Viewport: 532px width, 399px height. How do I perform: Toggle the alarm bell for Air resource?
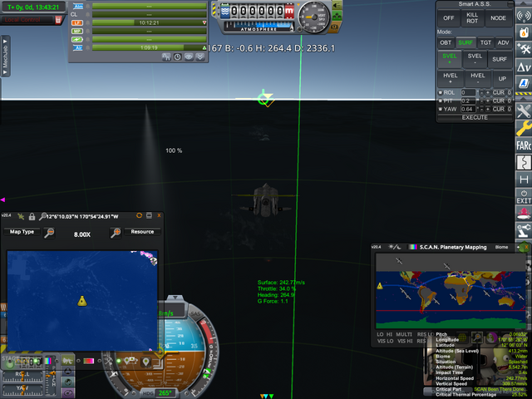(x=87, y=48)
